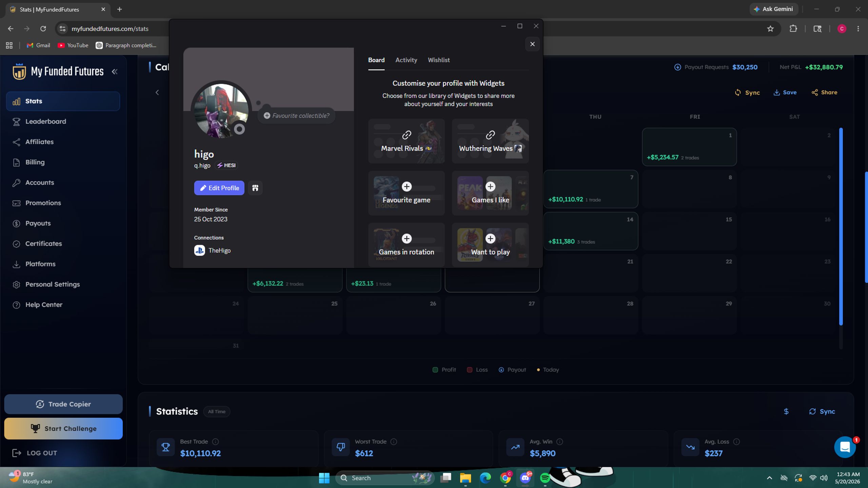Link the Marvel Rivals widget
868x488 pixels.
point(407,141)
